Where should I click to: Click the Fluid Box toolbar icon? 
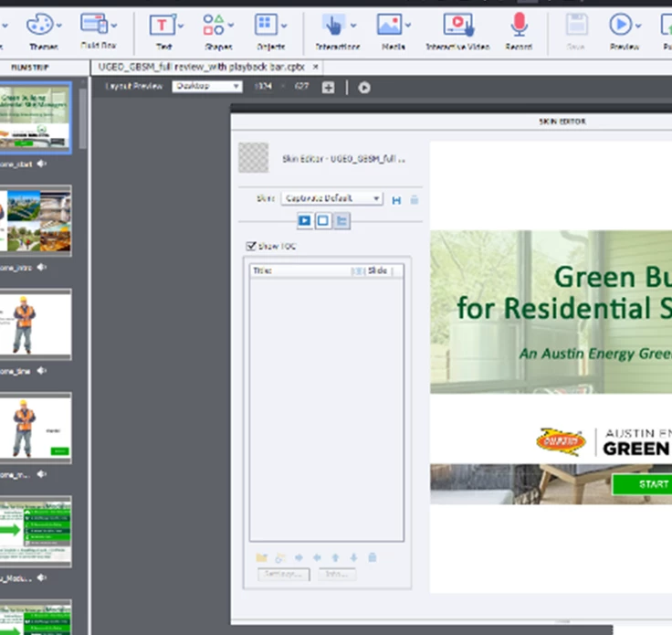coord(93,23)
